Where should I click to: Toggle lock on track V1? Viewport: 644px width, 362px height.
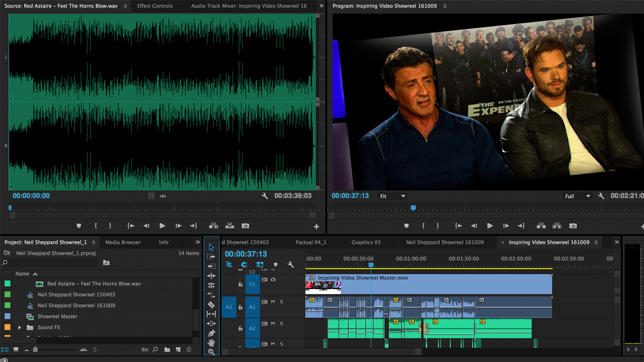(240, 284)
